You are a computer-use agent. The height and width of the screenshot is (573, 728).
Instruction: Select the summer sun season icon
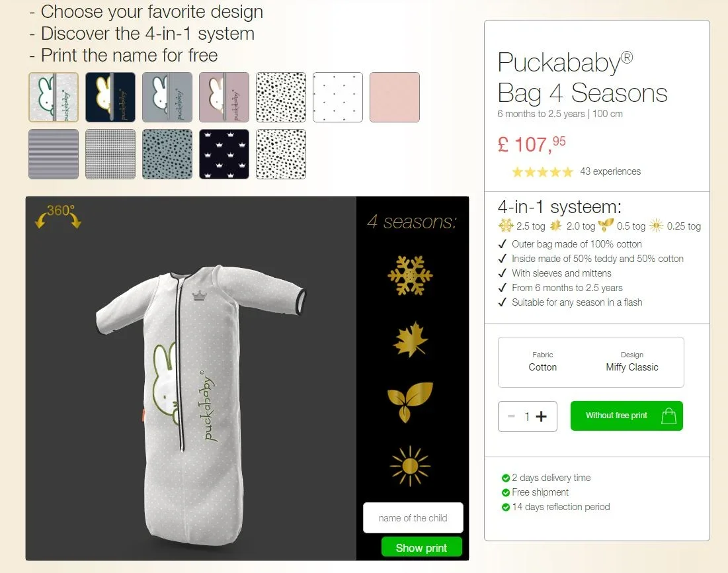[x=410, y=466]
